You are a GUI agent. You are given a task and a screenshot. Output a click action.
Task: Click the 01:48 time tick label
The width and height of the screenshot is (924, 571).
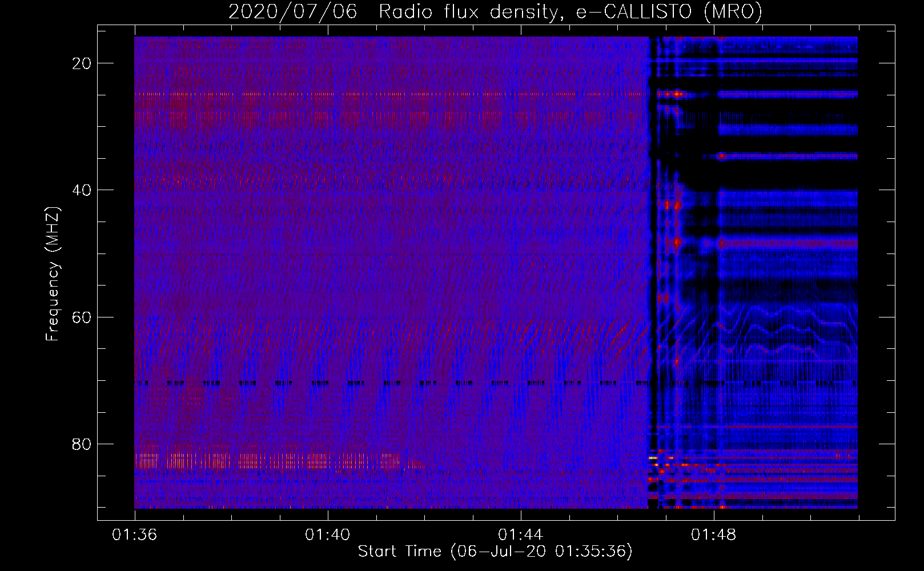coord(714,535)
